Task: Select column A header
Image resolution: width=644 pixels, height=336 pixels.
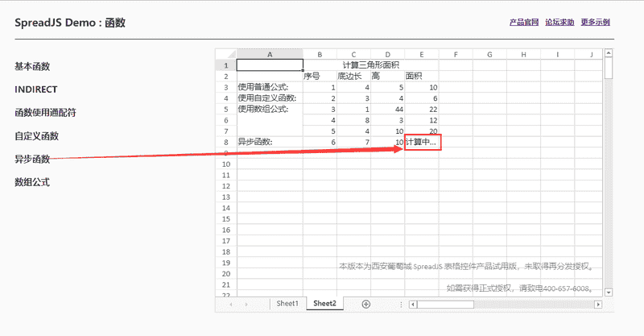Action: (270, 54)
